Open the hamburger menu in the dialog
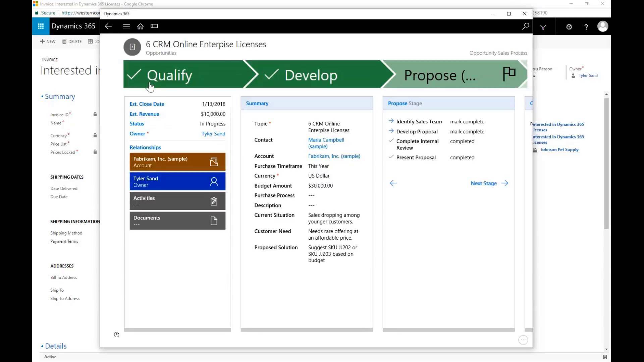644x362 pixels. coord(126,26)
